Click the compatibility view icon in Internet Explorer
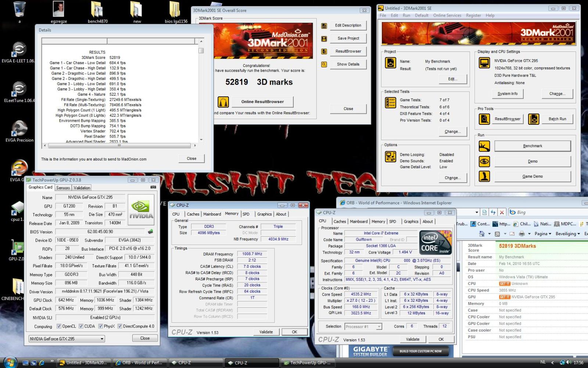 tap(484, 212)
